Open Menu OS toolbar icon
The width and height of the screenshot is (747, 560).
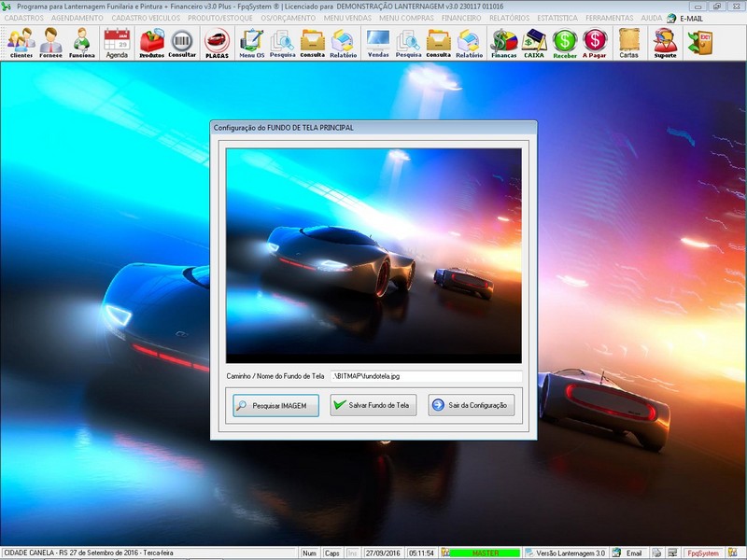(251, 42)
